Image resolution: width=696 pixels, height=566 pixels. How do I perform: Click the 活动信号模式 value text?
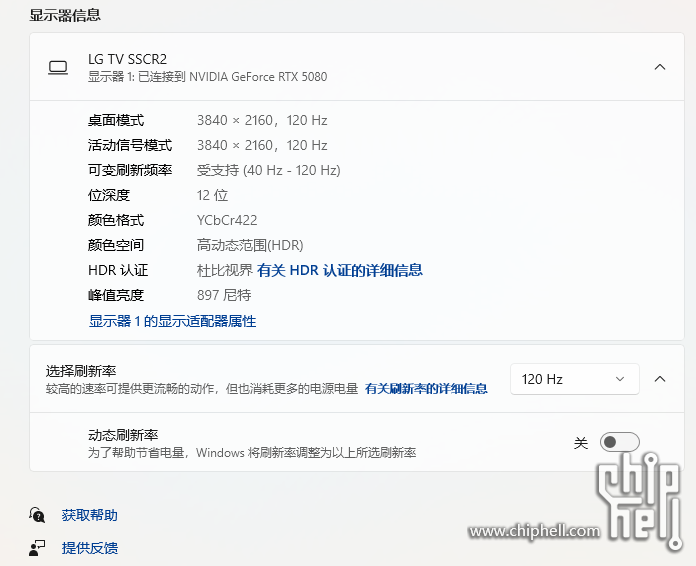[x=262, y=145]
